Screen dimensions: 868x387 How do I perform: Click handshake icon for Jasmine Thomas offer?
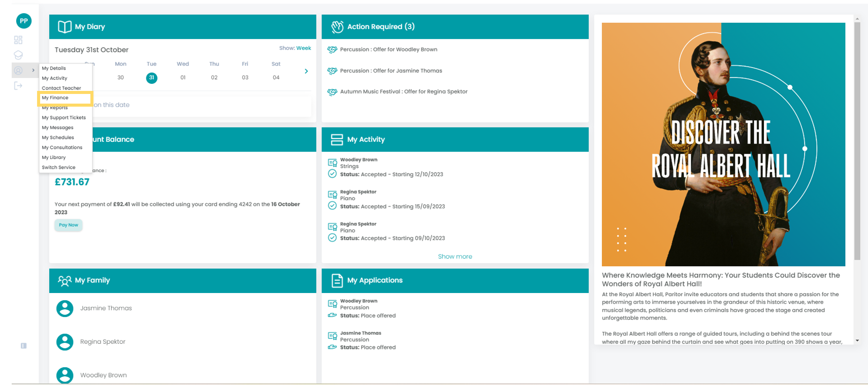pyautogui.click(x=332, y=71)
